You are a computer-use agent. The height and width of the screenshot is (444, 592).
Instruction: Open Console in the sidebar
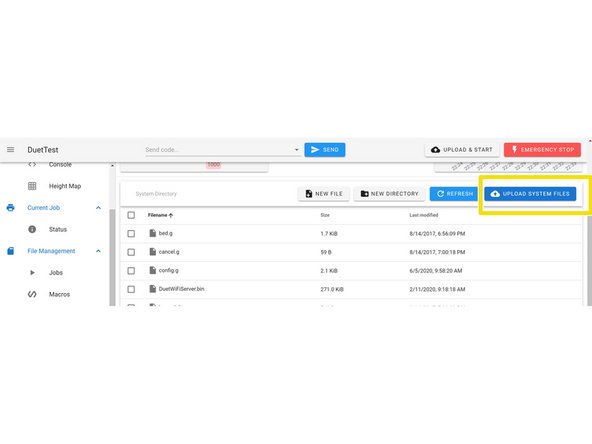coord(60,165)
